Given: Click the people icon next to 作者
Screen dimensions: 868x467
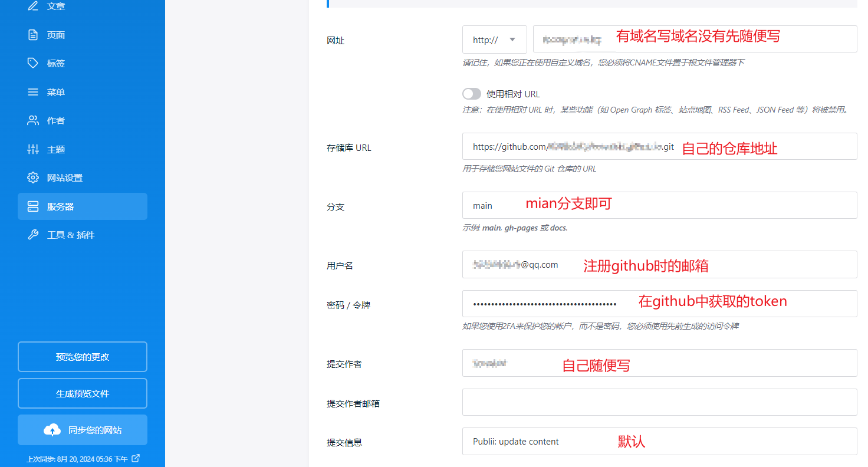Looking at the screenshot, I should (x=33, y=120).
